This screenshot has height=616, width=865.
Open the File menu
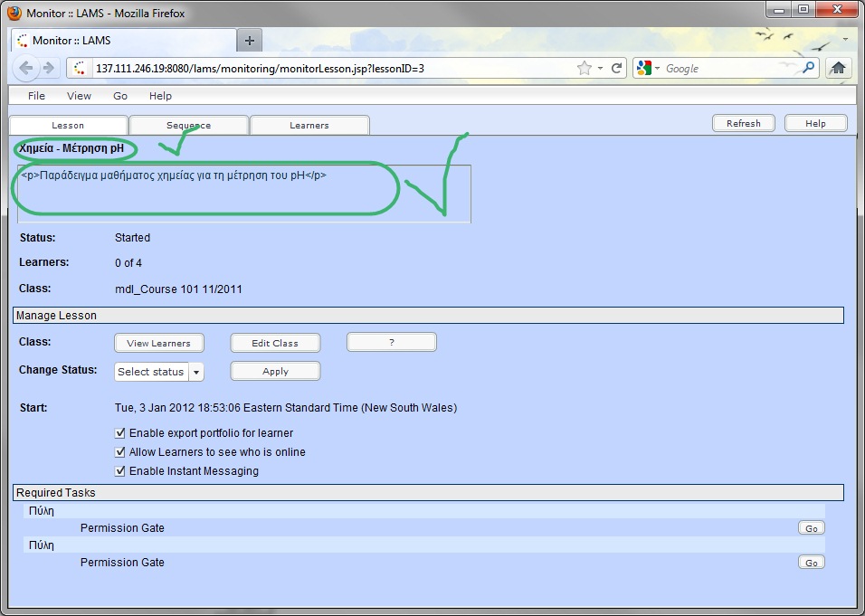[36, 96]
